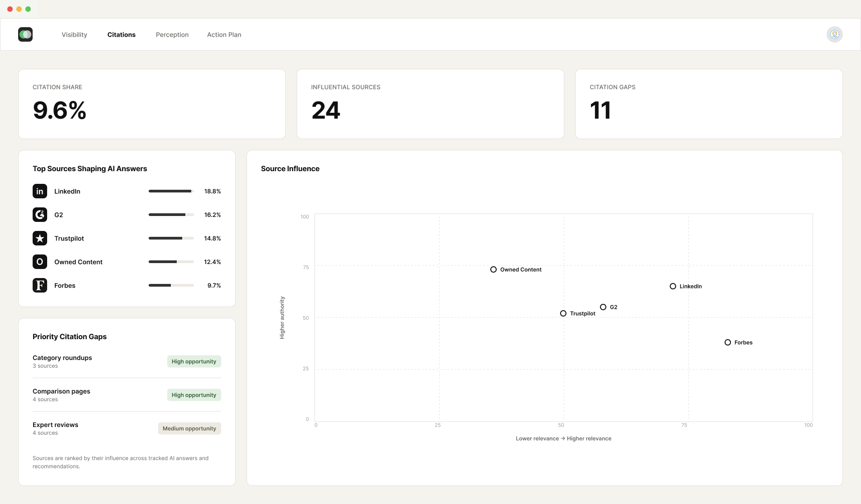This screenshot has width=861, height=504.
Task: Click the macOS yellow minimize button
Action: point(19,9)
